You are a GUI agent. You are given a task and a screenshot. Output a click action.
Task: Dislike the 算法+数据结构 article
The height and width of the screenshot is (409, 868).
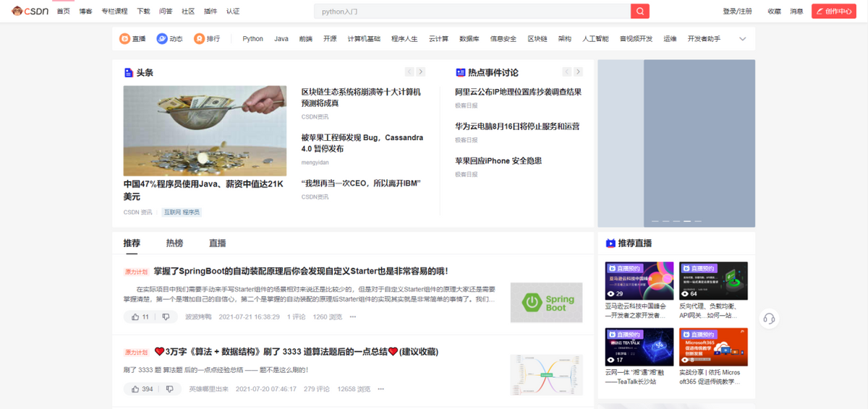tap(170, 389)
